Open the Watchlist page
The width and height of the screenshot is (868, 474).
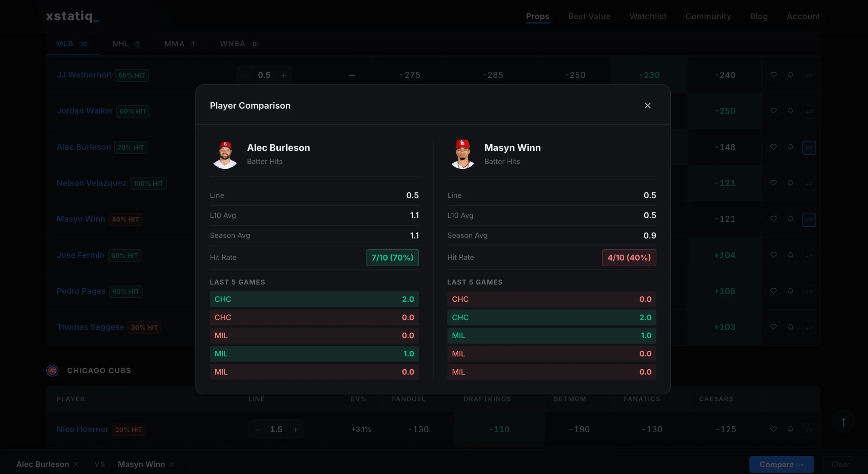[648, 16]
